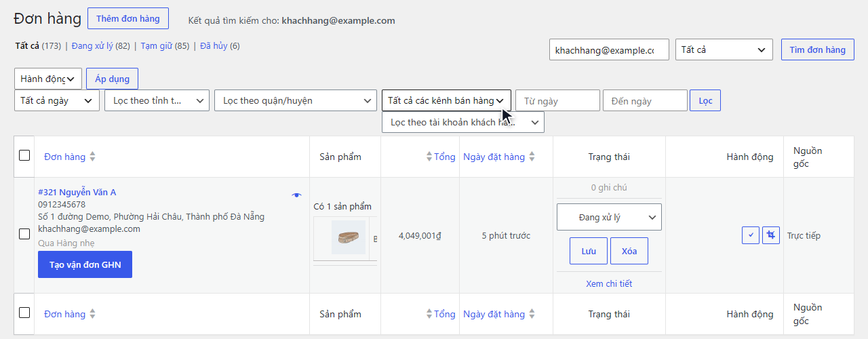The width and height of the screenshot is (868, 339).
Task: Change the Đang xử lý status dropdown
Action: [x=609, y=217]
